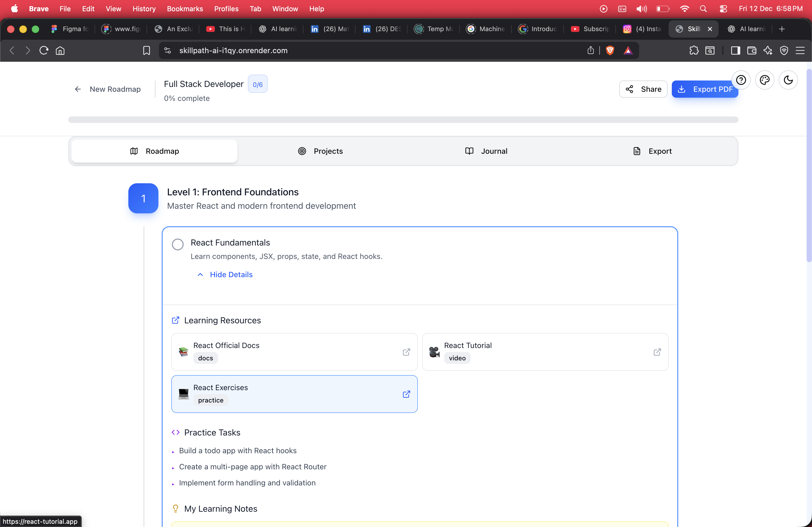Switch to the Journal tab
This screenshot has width=812, height=527.
click(487, 151)
